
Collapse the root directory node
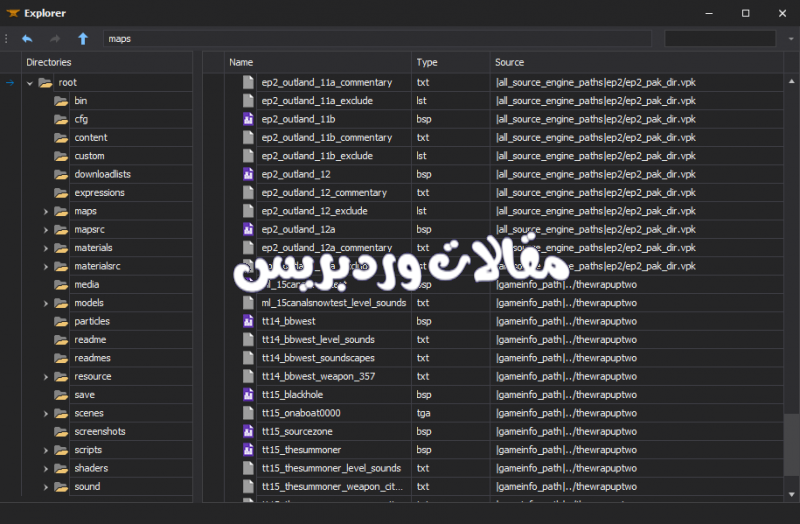click(x=30, y=83)
